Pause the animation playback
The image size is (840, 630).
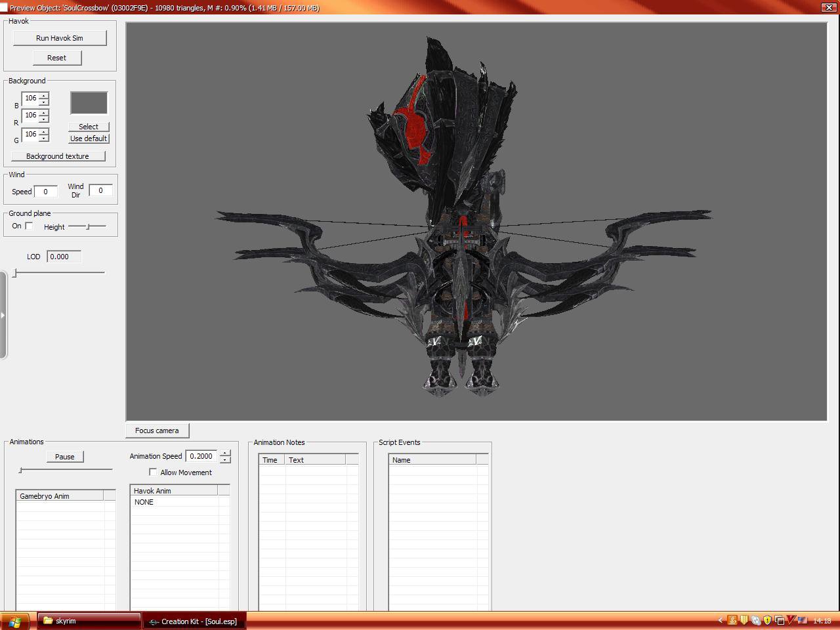coord(65,457)
